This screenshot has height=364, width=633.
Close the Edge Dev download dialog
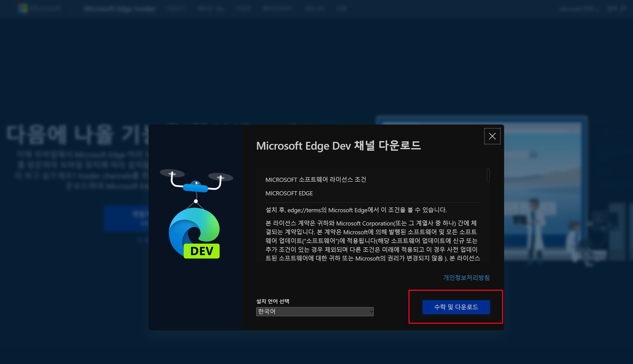(x=492, y=136)
